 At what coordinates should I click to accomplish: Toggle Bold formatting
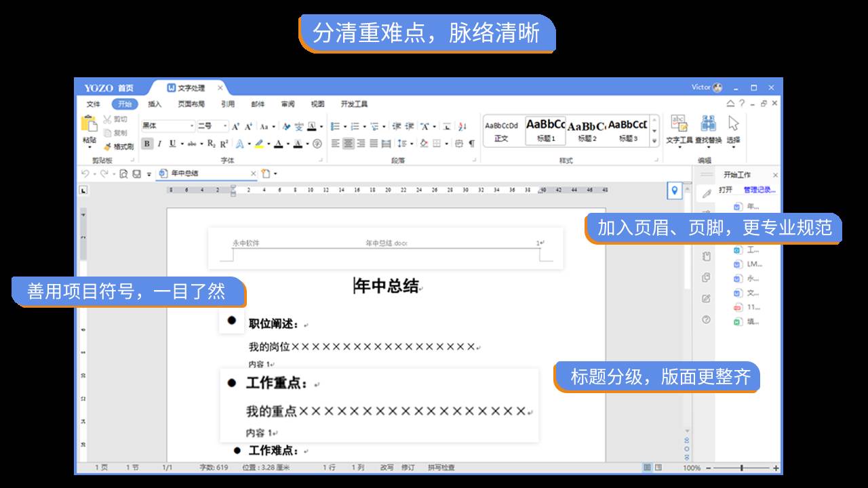pyautogui.click(x=147, y=144)
